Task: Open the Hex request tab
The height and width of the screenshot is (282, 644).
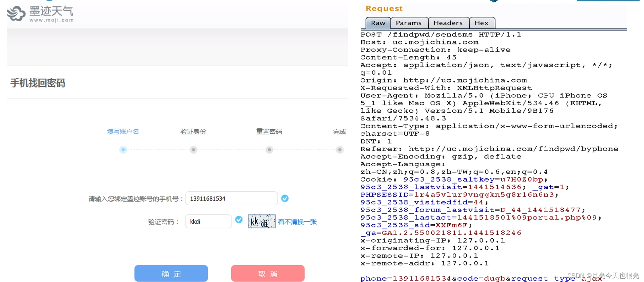Action: coord(482,23)
